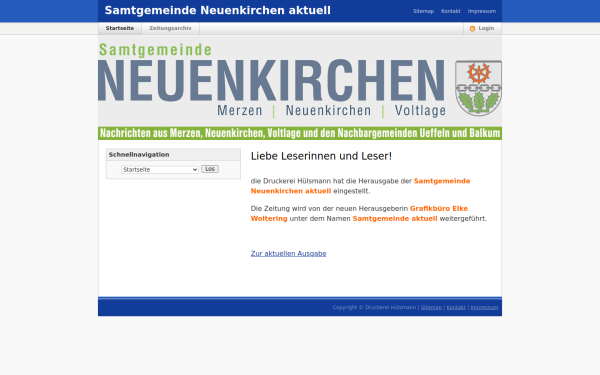Expand the Schnellnavigation Startseite dropdown
Viewport: 600px width, 375px height.
(160, 170)
